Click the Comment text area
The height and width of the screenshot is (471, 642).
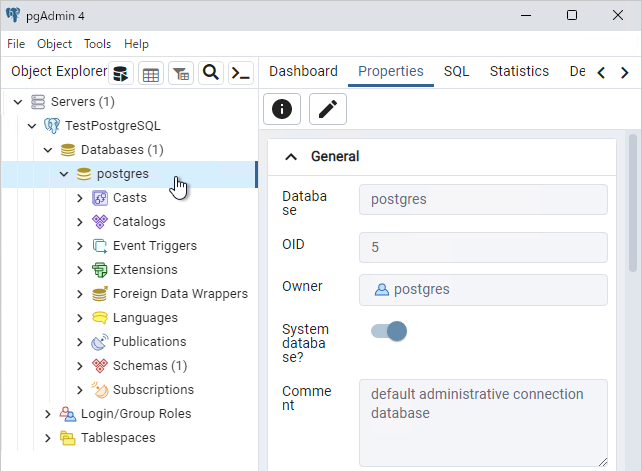pos(483,423)
